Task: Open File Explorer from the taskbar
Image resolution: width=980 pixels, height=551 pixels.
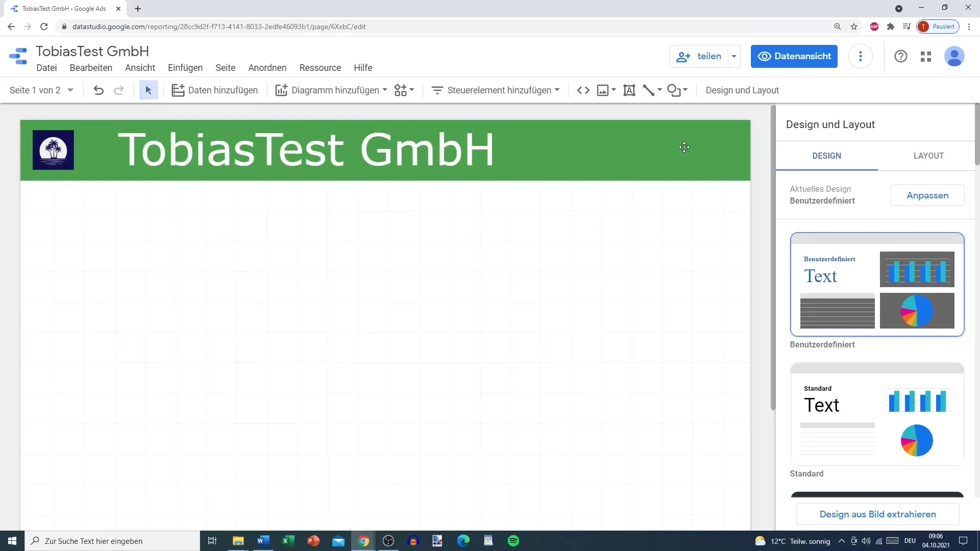Action: coord(238,541)
